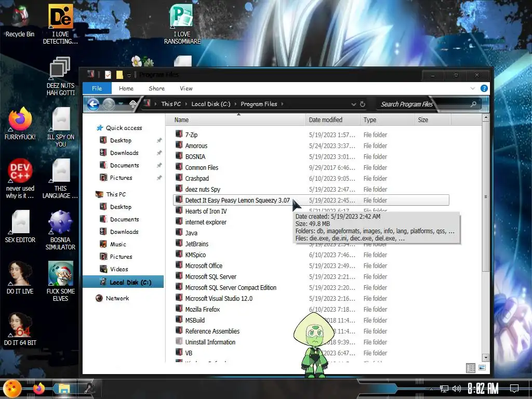532x399 pixels.
Task: Open File Explorer taskbar button
Action: [x=63, y=389]
